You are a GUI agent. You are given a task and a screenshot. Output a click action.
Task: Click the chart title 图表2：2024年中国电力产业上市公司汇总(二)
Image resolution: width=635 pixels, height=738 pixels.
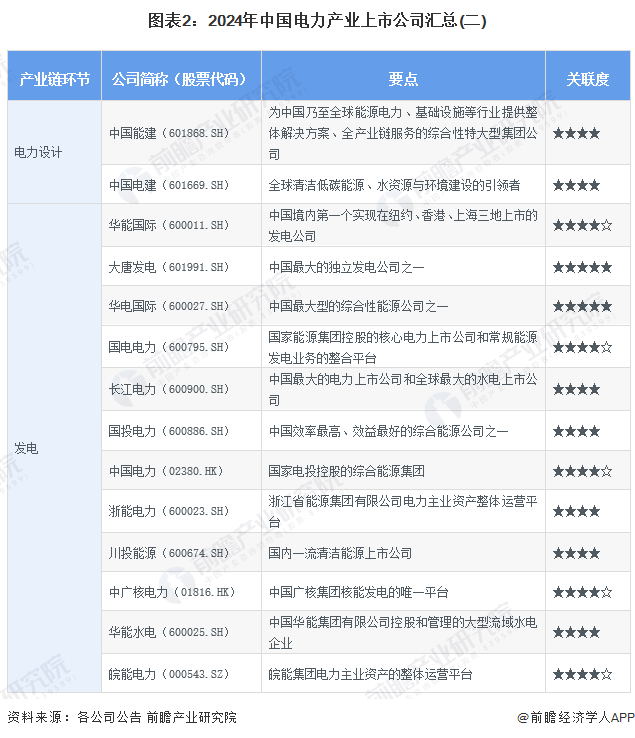[317, 21]
